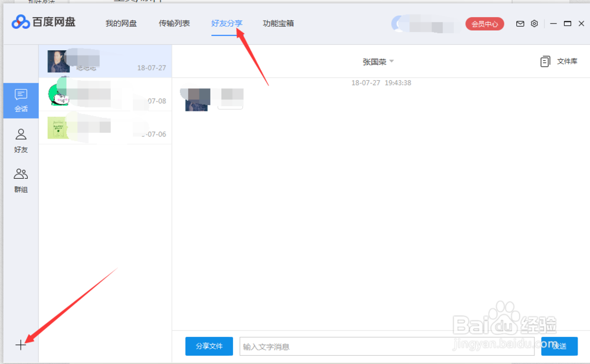Viewport: 590px width, 364px height.
Task: Select the conversation dated 18-07-27
Action: 105,61
